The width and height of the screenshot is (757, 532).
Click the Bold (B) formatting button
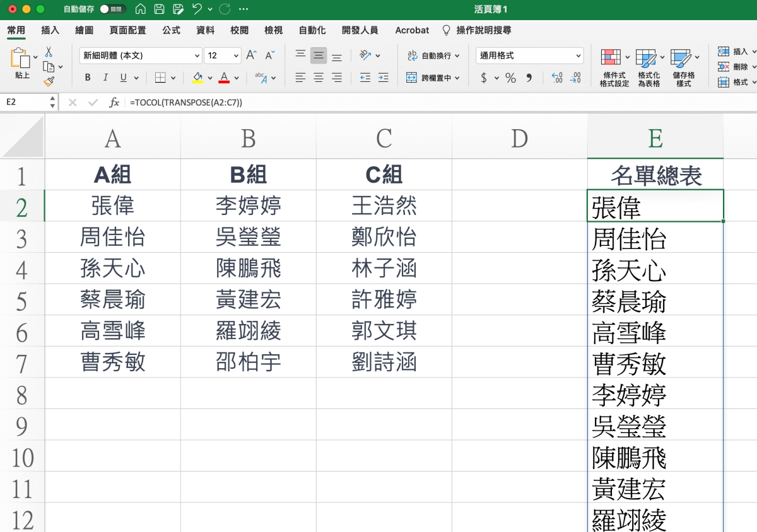point(88,78)
